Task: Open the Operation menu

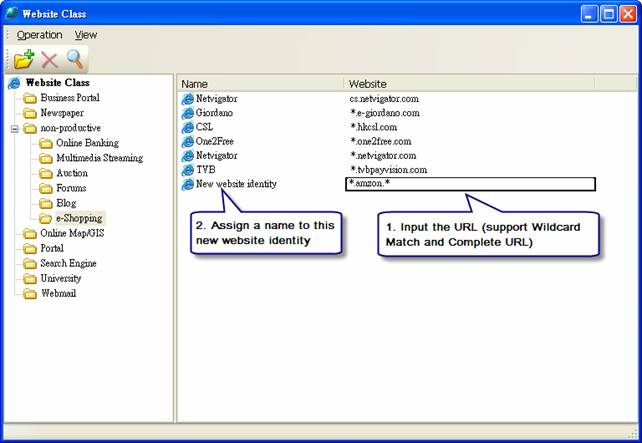Action: coord(39,35)
